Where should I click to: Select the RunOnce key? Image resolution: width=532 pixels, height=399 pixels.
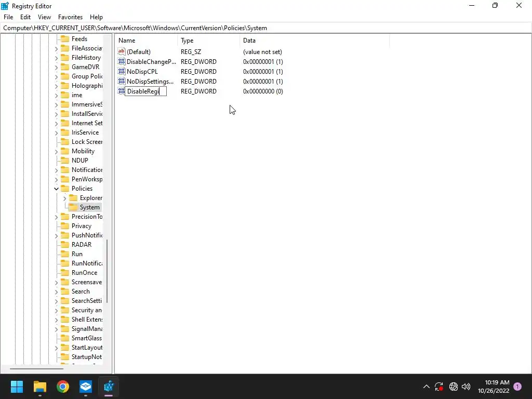(84, 272)
